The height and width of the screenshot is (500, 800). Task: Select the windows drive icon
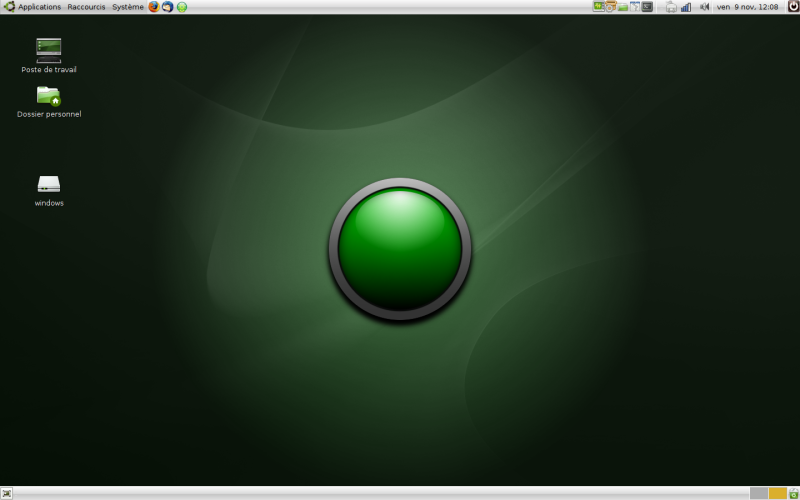click(x=49, y=191)
